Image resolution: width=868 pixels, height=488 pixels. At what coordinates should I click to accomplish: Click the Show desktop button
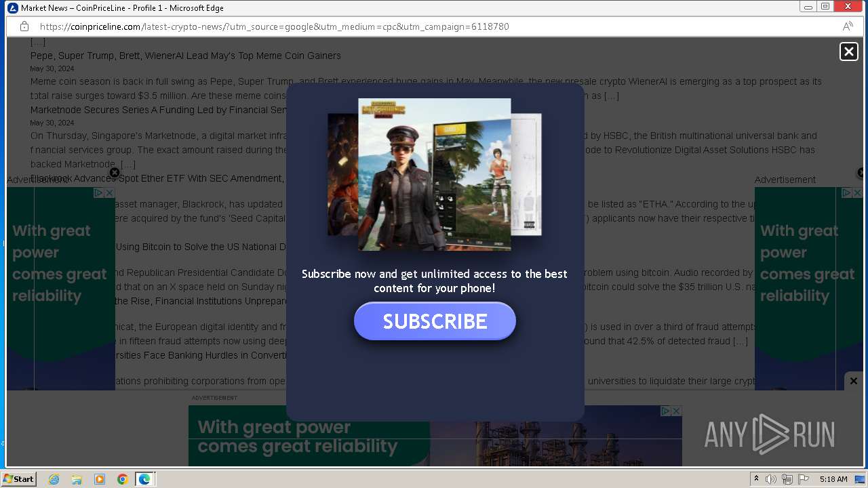click(x=860, y=479)
